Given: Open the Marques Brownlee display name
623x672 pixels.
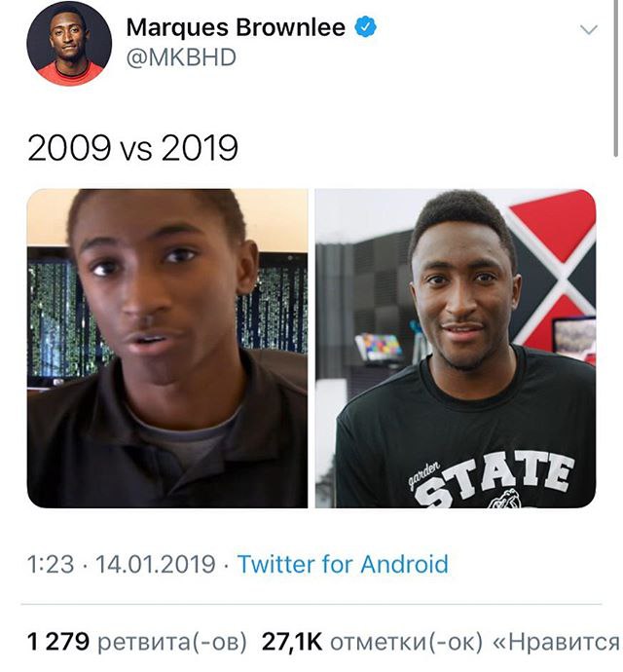Looking at the screenshot, I should (x=236, y=27).
